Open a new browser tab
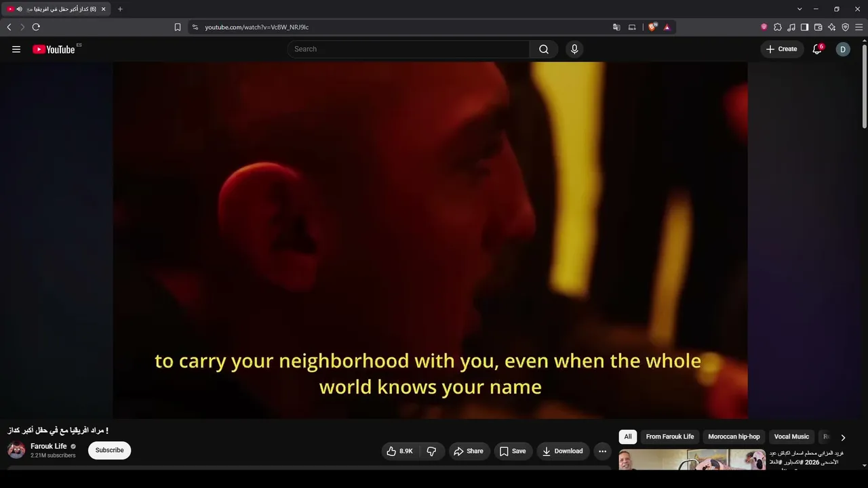The height and width of the screenshot is (488, 868). tap(120, 9)
